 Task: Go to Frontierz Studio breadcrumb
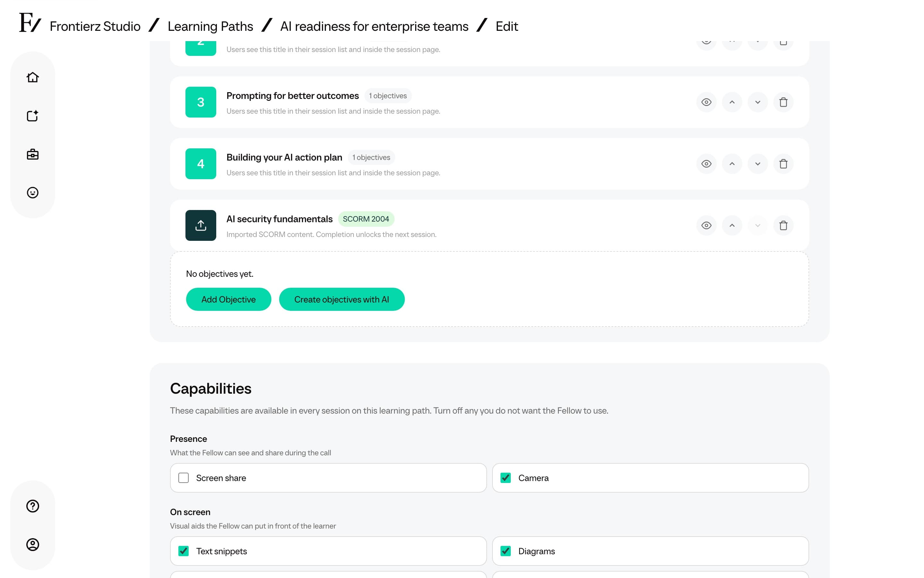pos(95,26)
